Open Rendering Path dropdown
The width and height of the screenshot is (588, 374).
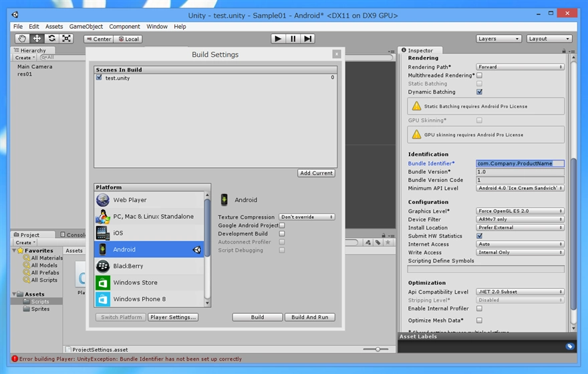(520, 67)
